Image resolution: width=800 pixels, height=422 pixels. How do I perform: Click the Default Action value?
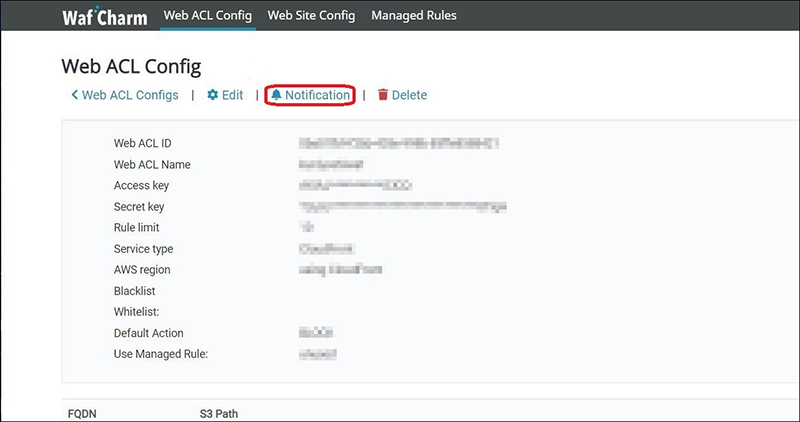click(316, 333)
